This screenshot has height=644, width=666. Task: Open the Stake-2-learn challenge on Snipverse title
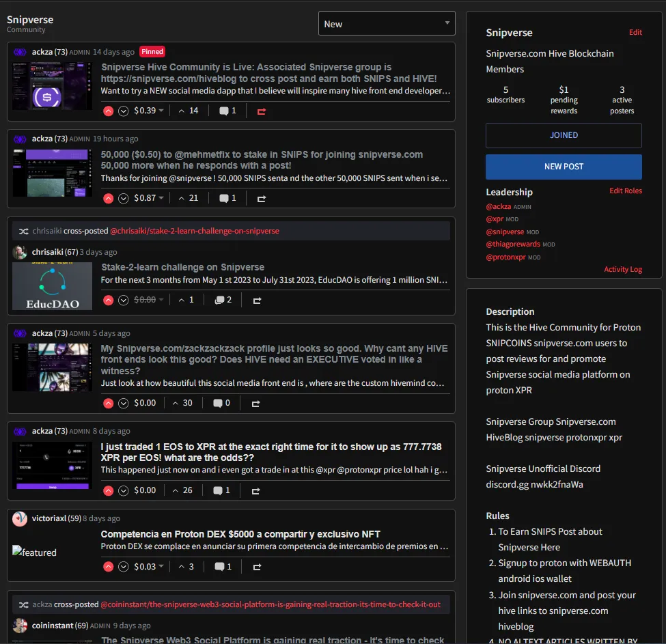click(x=182, y=267)
